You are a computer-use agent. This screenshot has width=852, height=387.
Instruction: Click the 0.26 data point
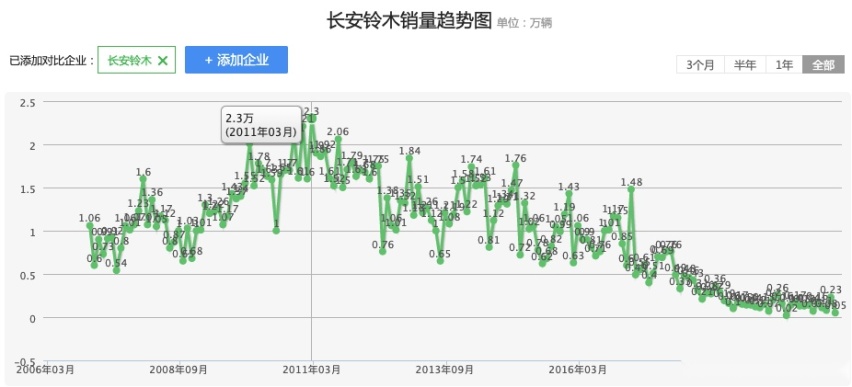coord(778,295)
